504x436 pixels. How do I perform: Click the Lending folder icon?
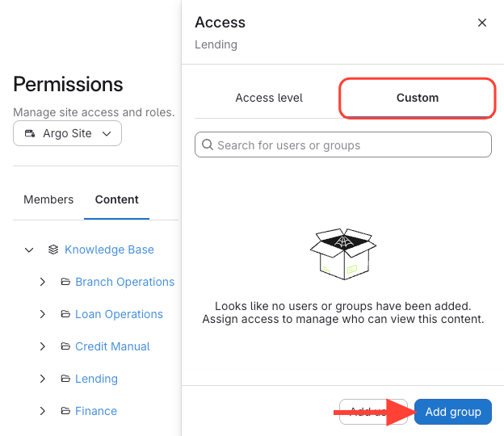65,379
